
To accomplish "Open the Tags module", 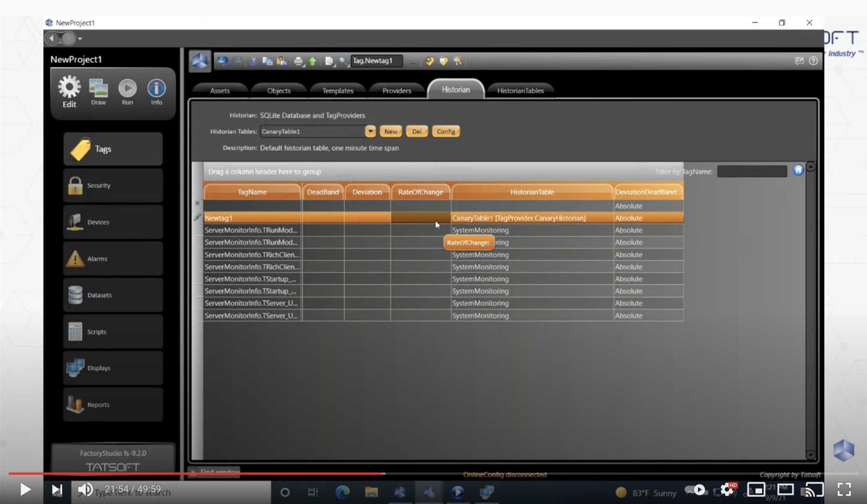I will (113, 149).
